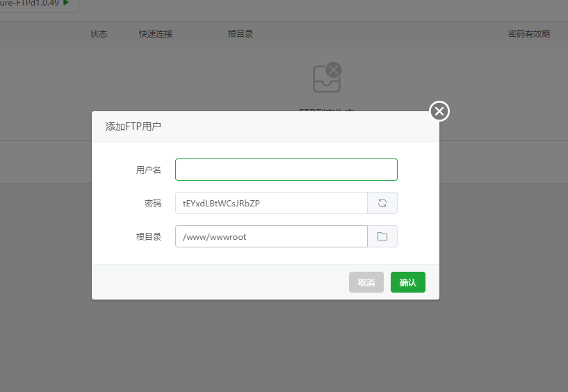The height and width of the screenshot is (392, 568).
Task: Focus the username input field
Action: point(286,170)
